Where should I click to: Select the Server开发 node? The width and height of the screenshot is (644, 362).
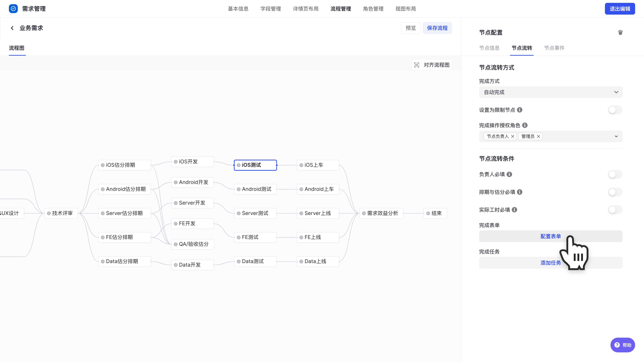pos(193,203)
